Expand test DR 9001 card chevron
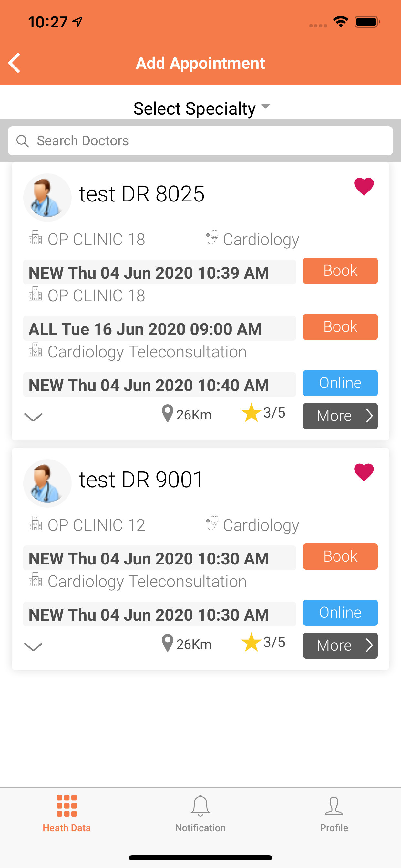 pyautogui.click(x=33, y=646)
